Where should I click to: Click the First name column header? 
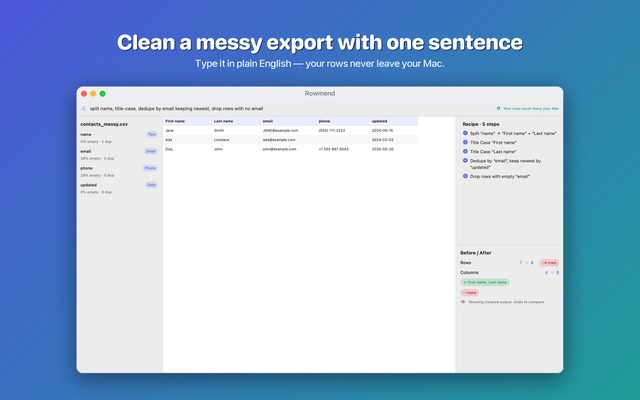click(175, 121)
